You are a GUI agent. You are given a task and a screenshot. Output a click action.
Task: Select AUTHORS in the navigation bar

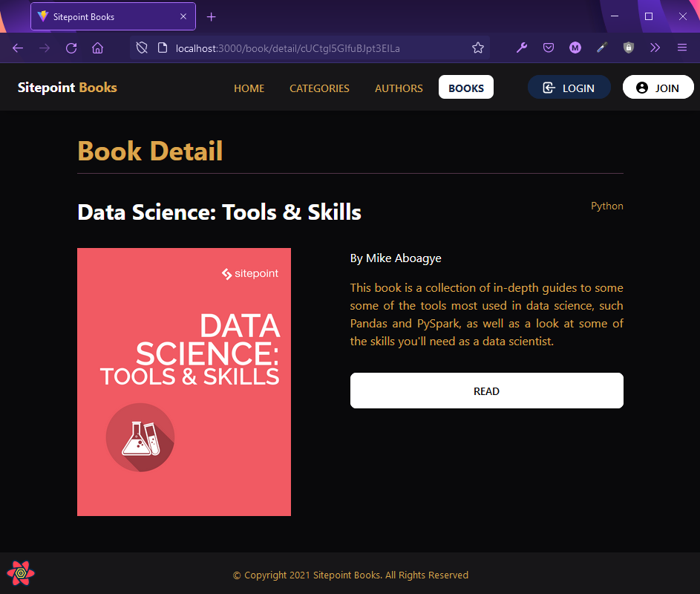pos(399,88)
